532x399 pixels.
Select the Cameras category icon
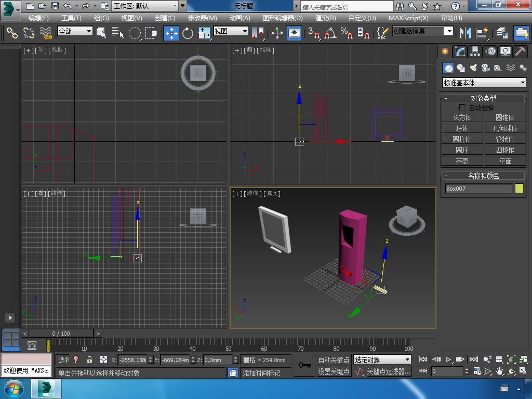[486, 68]
